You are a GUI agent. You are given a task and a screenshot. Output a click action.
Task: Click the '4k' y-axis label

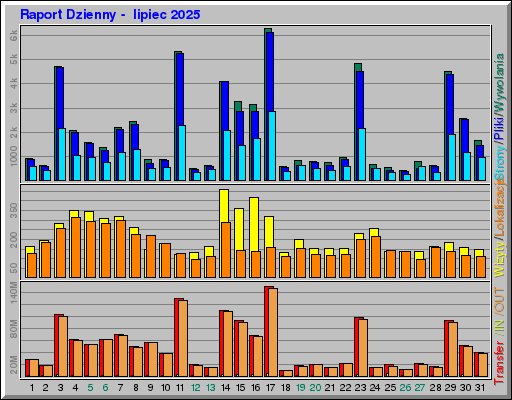pos(14,84)
